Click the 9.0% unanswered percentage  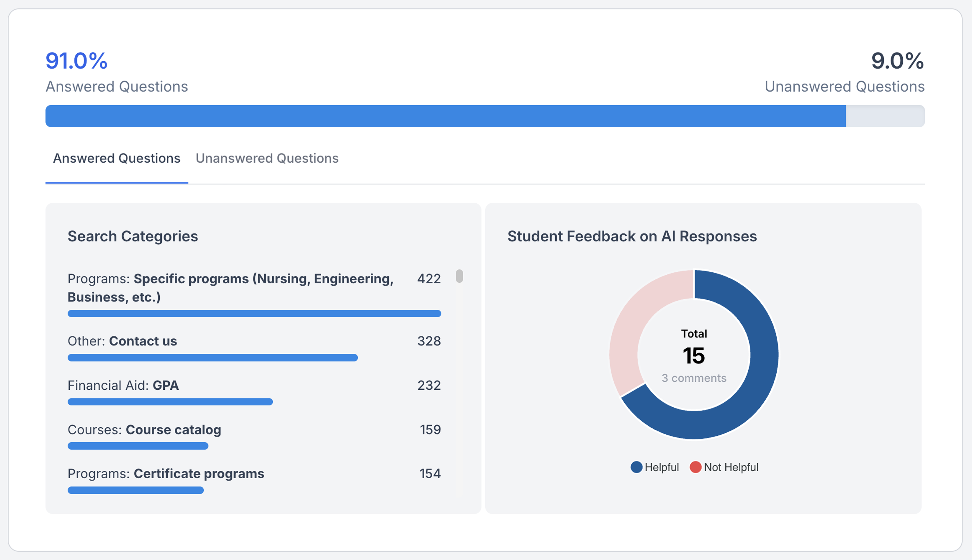(x=897, y=61)
